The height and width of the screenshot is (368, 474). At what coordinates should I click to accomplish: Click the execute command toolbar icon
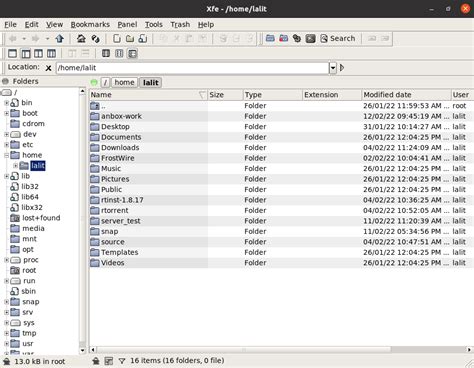click(297, 39)
